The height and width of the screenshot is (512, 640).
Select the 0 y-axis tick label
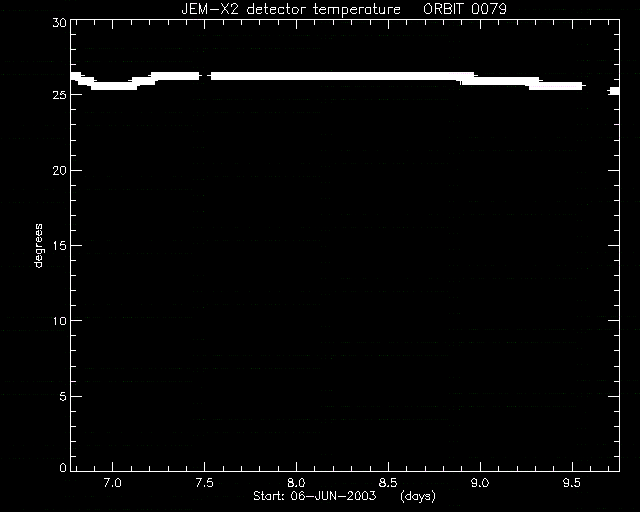tap(63, 467)
